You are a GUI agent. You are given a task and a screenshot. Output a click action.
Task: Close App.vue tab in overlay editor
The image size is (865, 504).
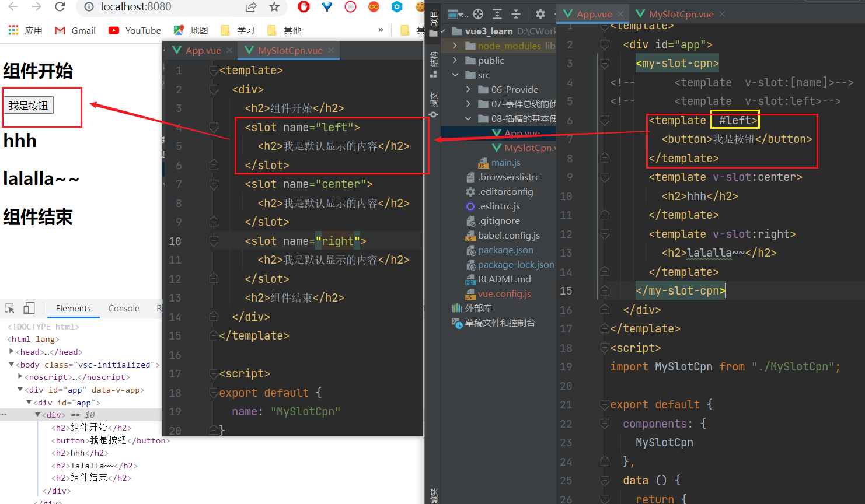coord(229,50)
